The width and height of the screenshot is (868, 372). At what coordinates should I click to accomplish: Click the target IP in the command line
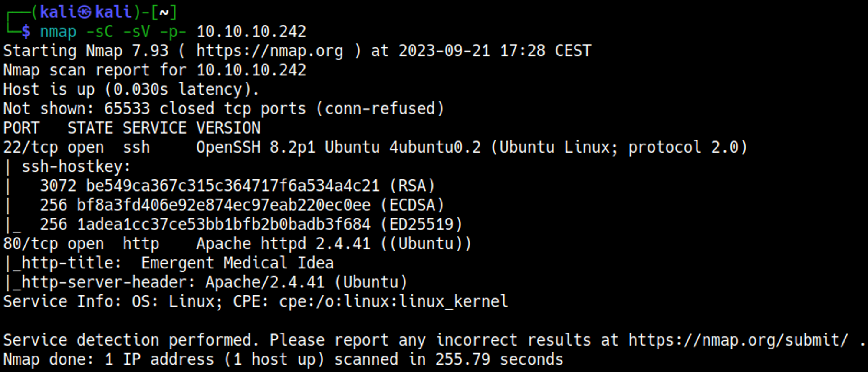tap(251, 32)
